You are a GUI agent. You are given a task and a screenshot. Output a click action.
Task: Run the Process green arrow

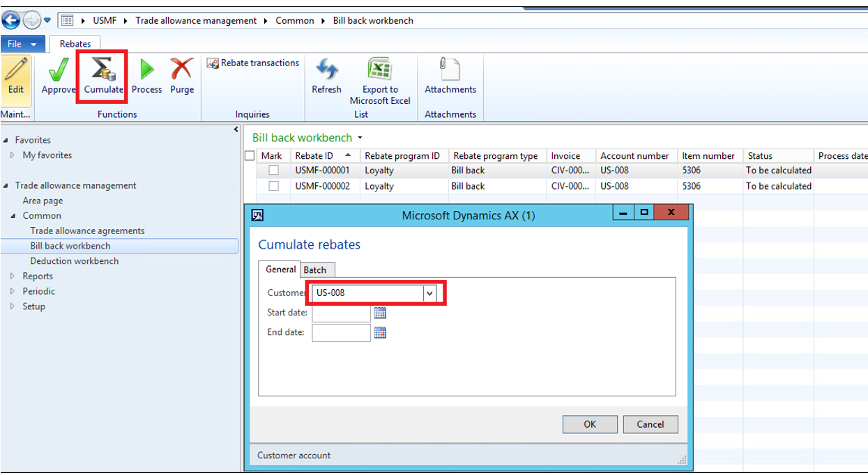point(146,70)
